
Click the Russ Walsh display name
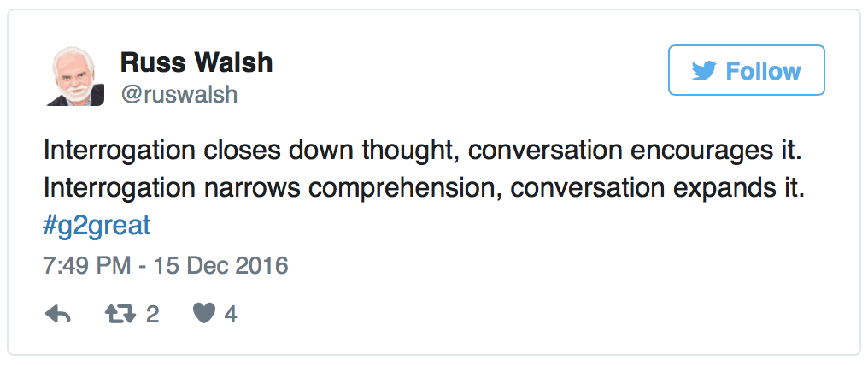point(196,62)
